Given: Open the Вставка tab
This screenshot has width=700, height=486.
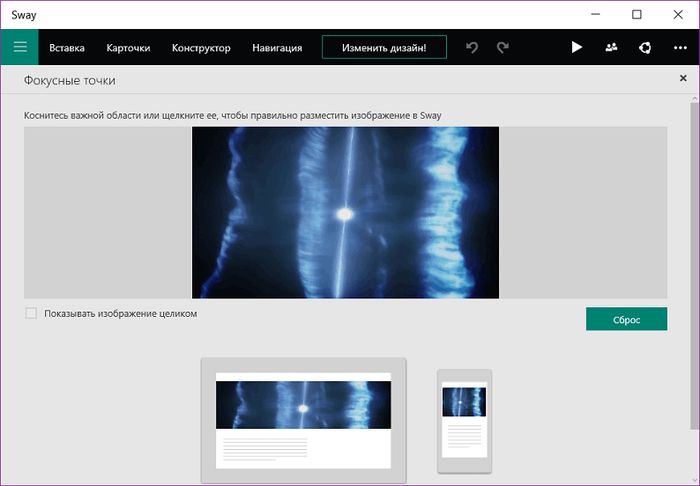Looking at the screenshot, I should pos(67,47).
